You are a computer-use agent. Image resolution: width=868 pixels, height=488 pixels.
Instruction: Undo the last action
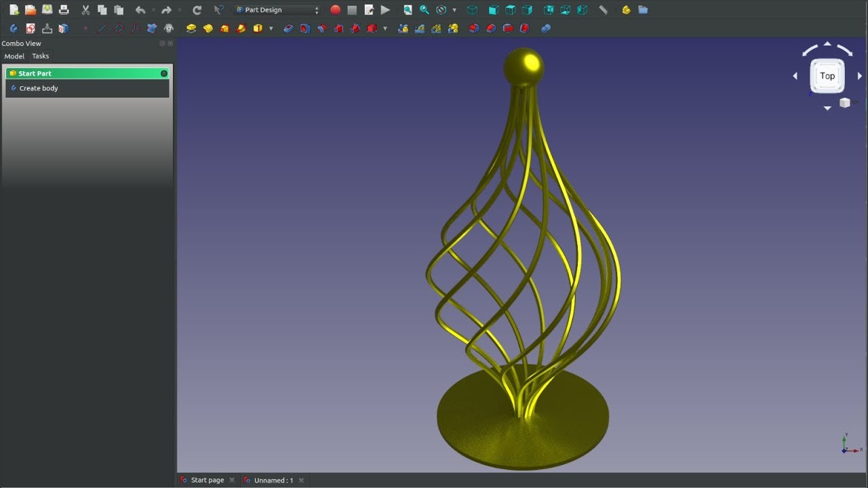(140, 10)
